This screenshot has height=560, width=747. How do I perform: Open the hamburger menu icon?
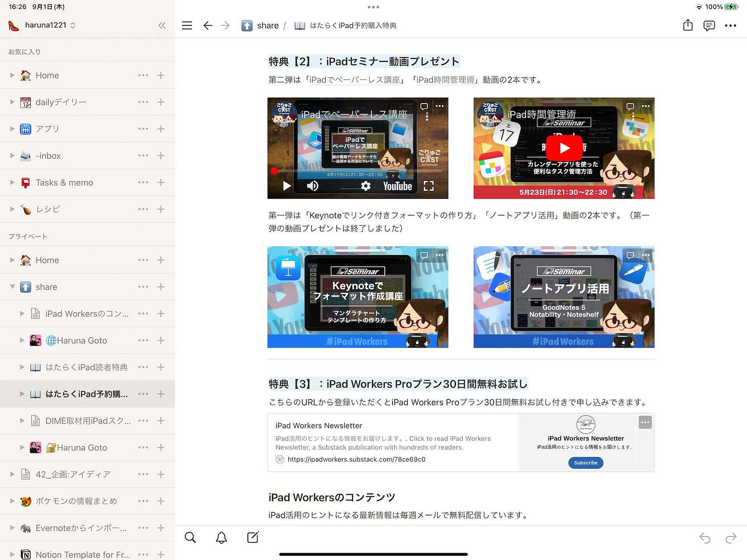tap(187, 25)
